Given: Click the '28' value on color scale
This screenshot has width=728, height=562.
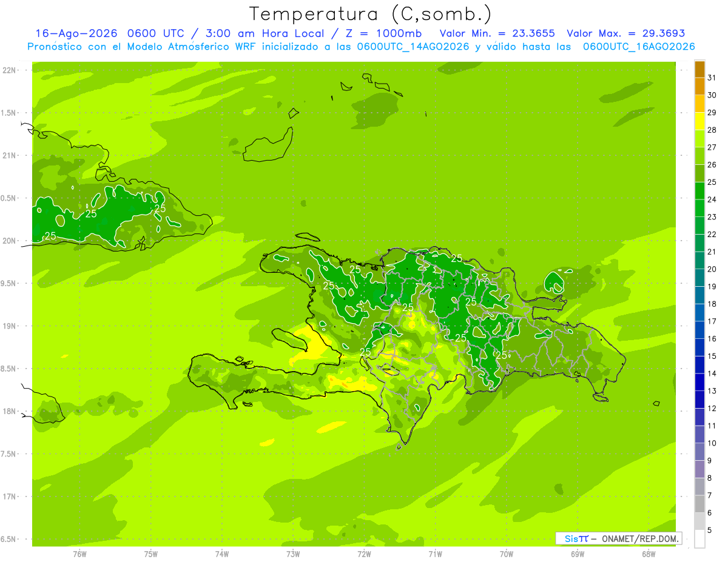Looking at the screenshot, I should tap(712, 130).
